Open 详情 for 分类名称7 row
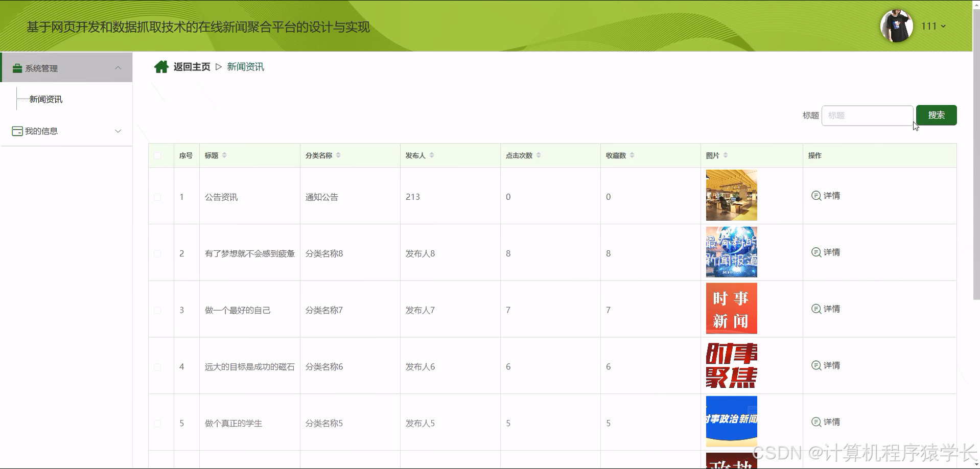980x469 pixels. (826, 309)
